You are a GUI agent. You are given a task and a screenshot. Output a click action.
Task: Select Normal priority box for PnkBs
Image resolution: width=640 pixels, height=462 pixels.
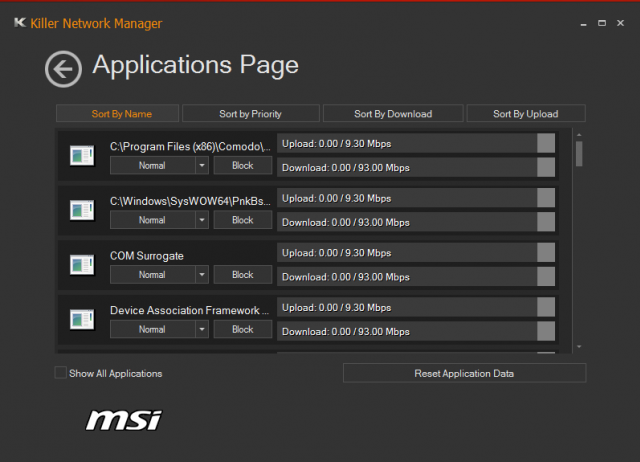click(x=153, y=220)
